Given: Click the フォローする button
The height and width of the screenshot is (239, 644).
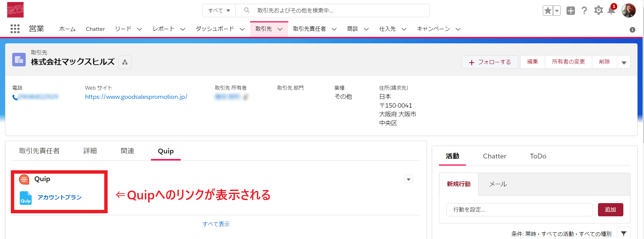Looking at the screenshot, I should click(490, 62).
